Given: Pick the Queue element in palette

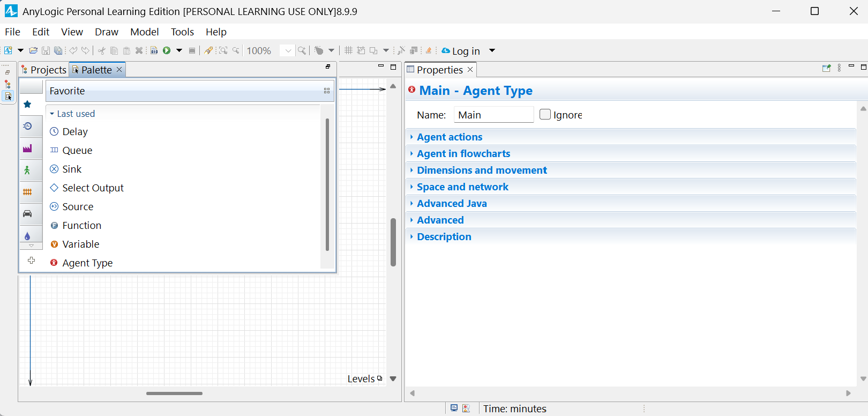Looking at the screenshot, I should tap(71, 151).
